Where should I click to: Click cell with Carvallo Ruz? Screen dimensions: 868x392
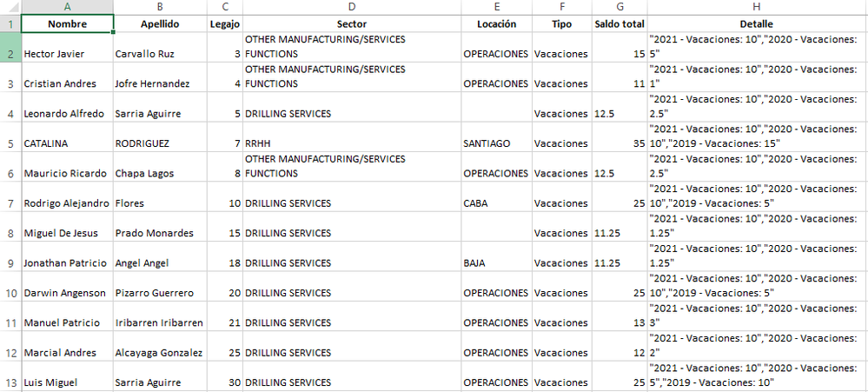click(x=160, y=47)
